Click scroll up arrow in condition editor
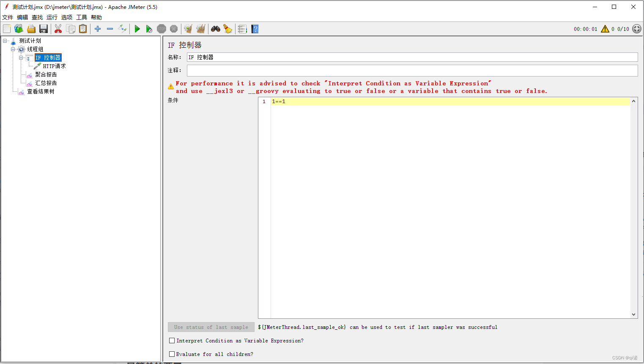644x364 pixels. [633, 101]
